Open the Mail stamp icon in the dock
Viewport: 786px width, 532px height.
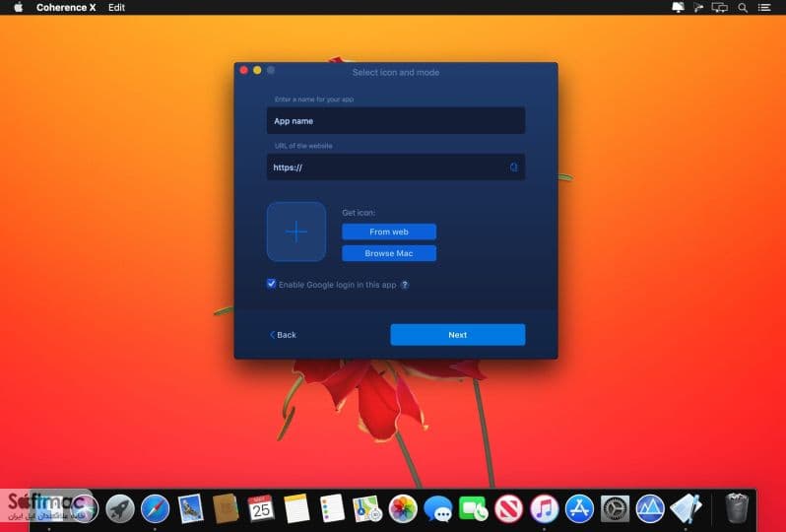190,508
